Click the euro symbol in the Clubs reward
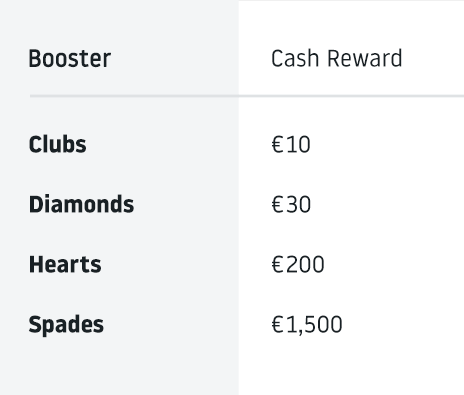This screenshot has height=395, width=464. coord(278,145)
